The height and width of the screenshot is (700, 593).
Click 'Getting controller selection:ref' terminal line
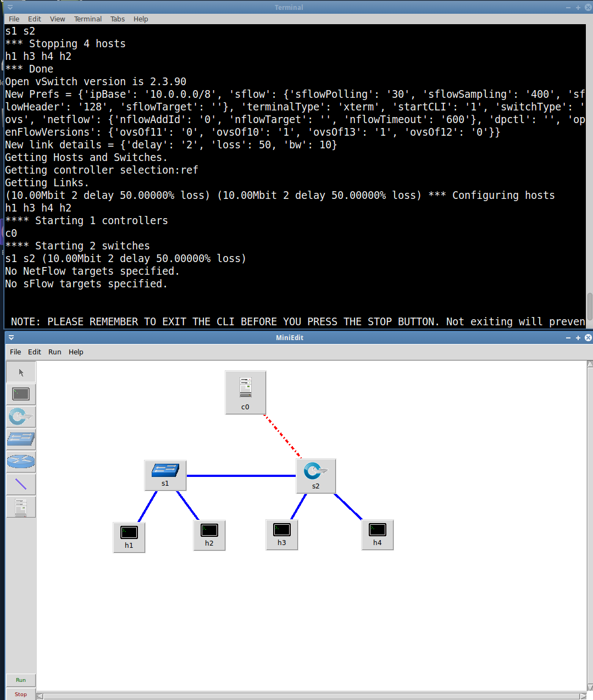[x=102, y=170]
